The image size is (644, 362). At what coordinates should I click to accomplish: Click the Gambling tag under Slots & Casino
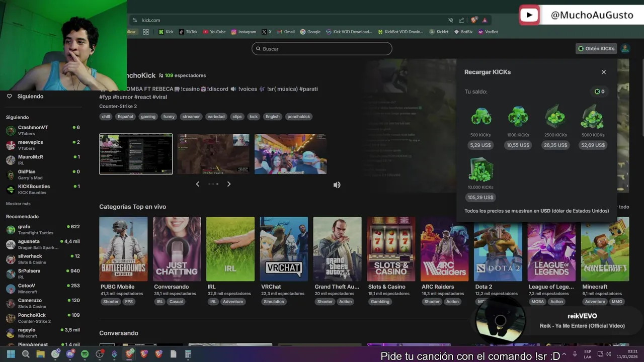[x=380, y=302]
